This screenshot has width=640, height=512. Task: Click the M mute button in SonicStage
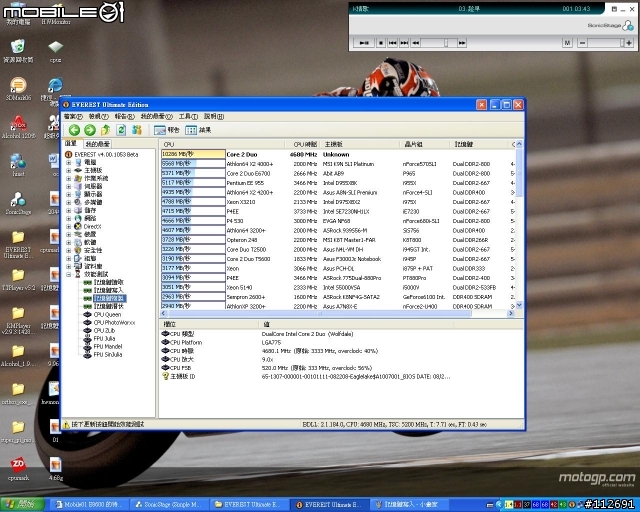pyautogui.click(x=567, y=43)
